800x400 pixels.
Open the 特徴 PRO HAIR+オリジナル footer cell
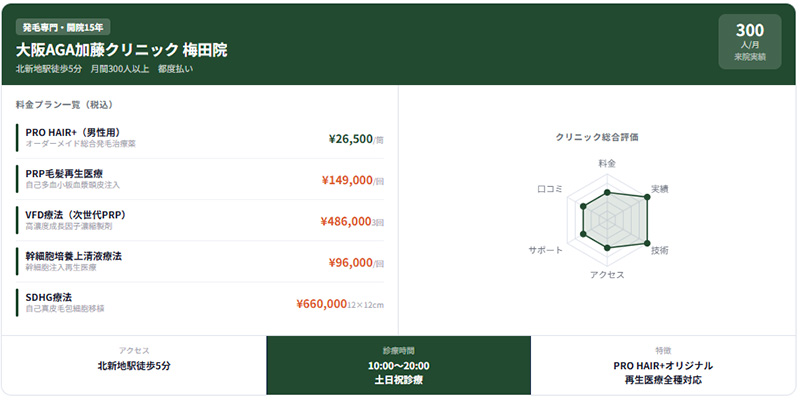(663, 365)
